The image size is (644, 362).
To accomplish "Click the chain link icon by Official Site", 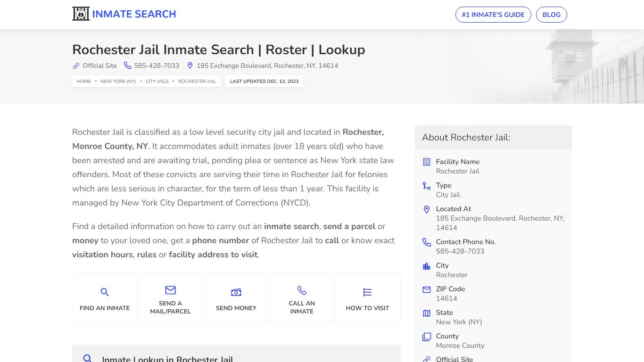I will pos(76,66).
